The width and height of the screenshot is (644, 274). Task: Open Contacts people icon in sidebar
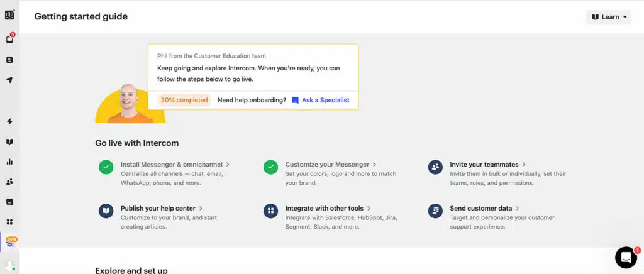tap(9, 182)
